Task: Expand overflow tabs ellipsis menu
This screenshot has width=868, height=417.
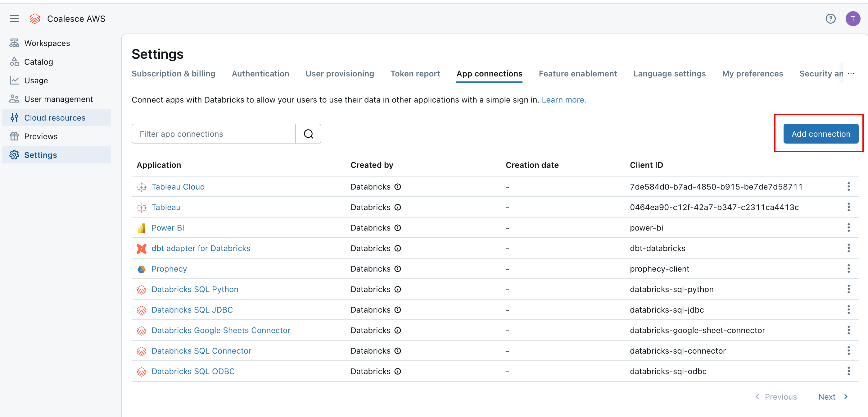Action: pyautogui.click(x=851, y=74)
